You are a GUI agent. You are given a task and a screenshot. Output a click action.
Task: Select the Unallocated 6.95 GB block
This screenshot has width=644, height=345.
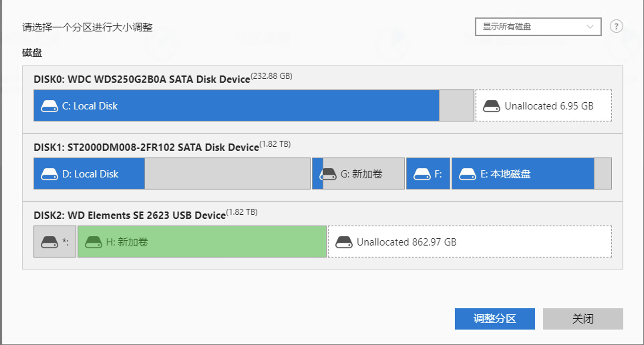(x=543, y=105)
